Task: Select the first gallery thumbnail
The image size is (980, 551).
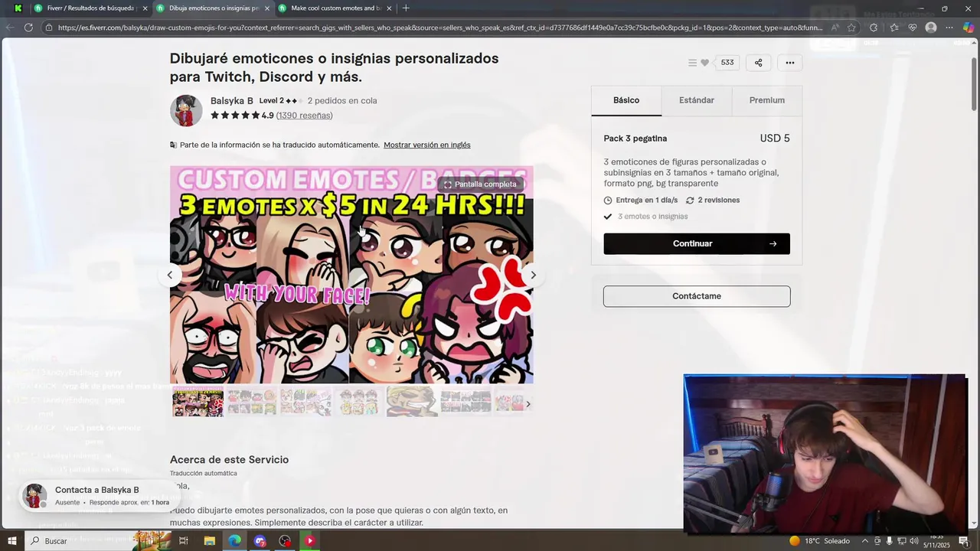Action: click(198, 401)
